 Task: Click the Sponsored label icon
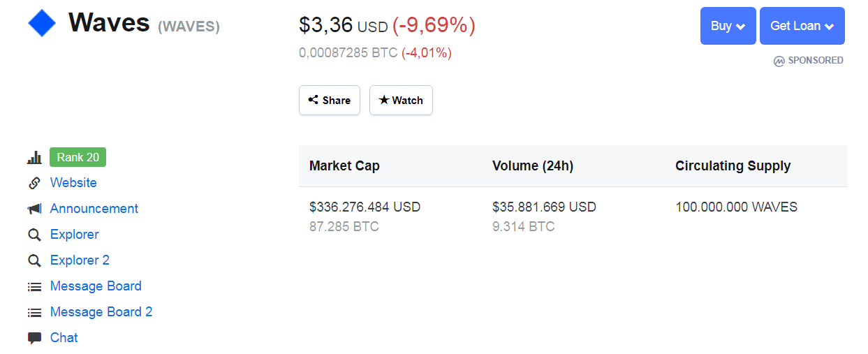coord(779,61)
